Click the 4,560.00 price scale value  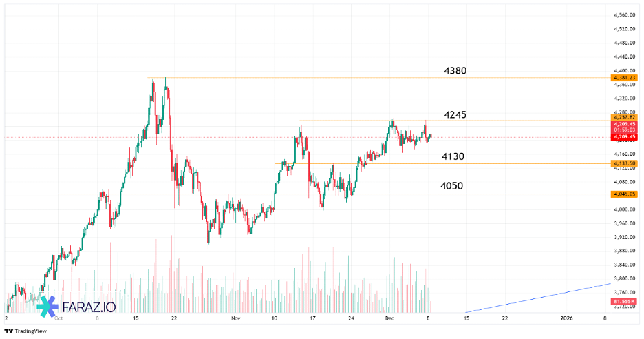(623, 15)
